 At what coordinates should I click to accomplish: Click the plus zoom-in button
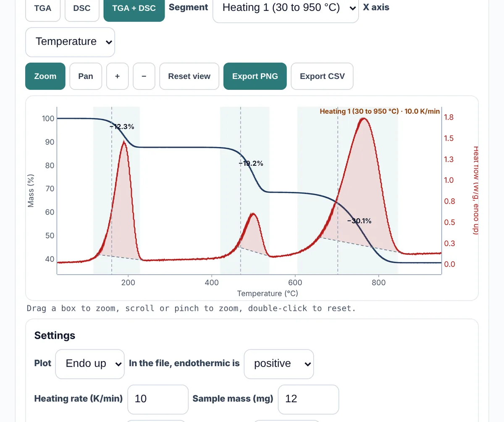(x=117, y=76)
